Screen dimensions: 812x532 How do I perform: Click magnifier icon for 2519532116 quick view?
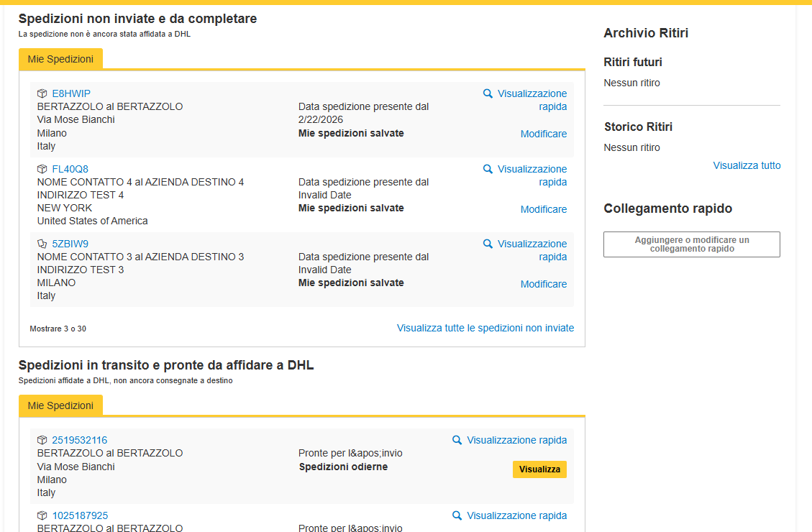click(x=457, y=440)
